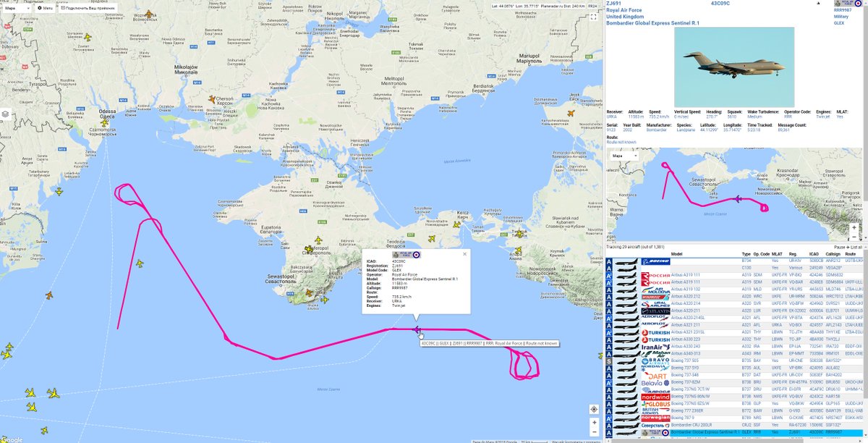Screen dimensions: 868x443
Task: Open the mini map type dropdown
Action: pos(619,156)
